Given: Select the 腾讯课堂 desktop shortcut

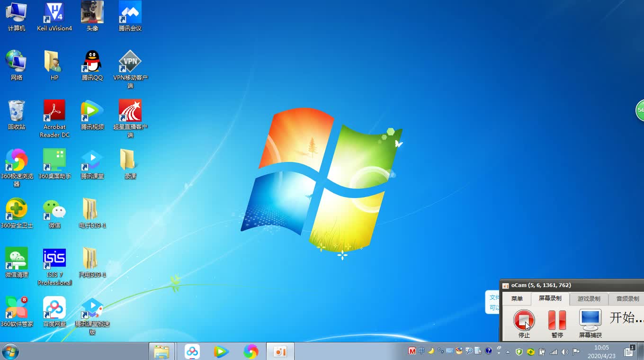Looking at the screenshot, I should pos(92,164).
